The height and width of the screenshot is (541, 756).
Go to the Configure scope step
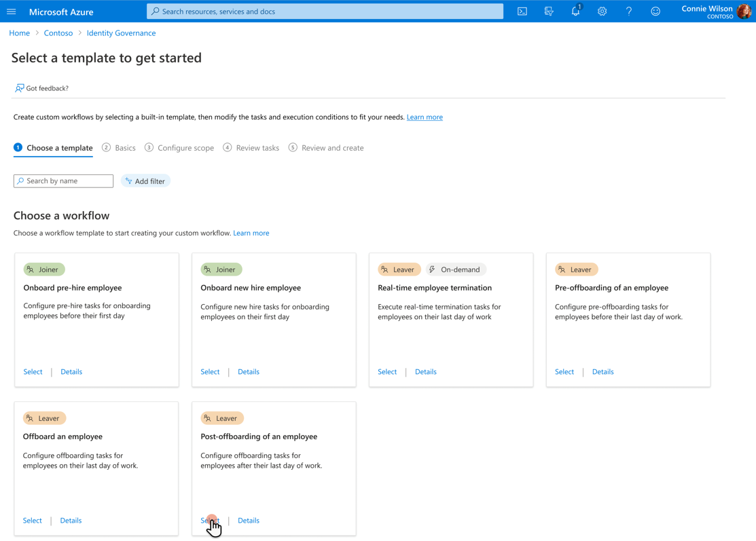click(x=179, y=148)
